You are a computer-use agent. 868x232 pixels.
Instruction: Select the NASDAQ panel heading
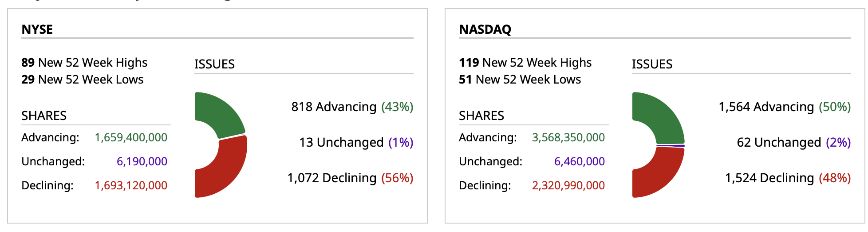(485, 29)
